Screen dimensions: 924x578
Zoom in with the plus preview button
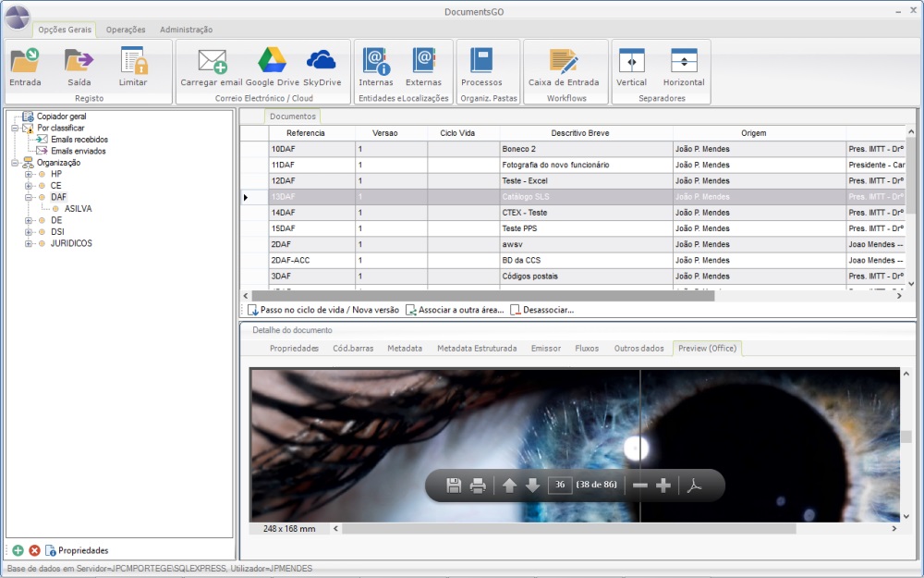tap(663, 486)
